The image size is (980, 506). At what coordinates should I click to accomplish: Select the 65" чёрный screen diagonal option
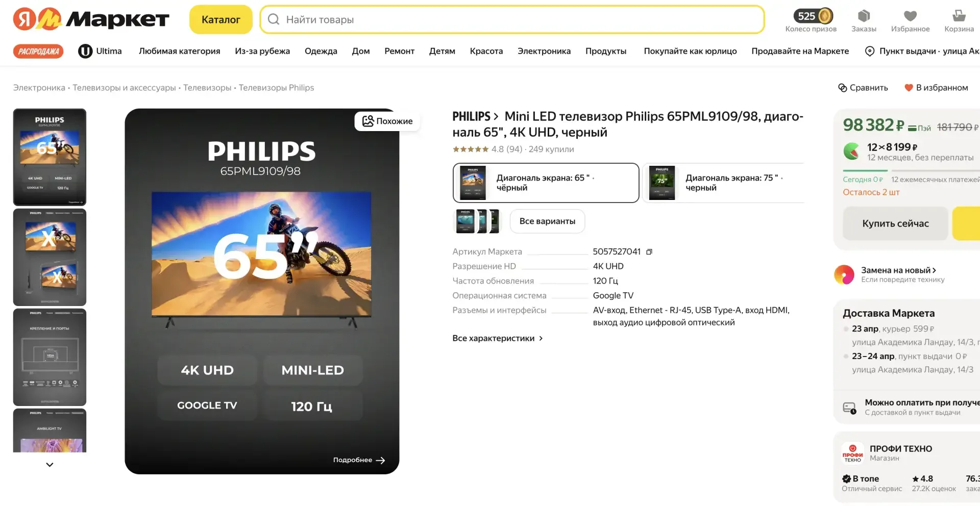(546, 183)
